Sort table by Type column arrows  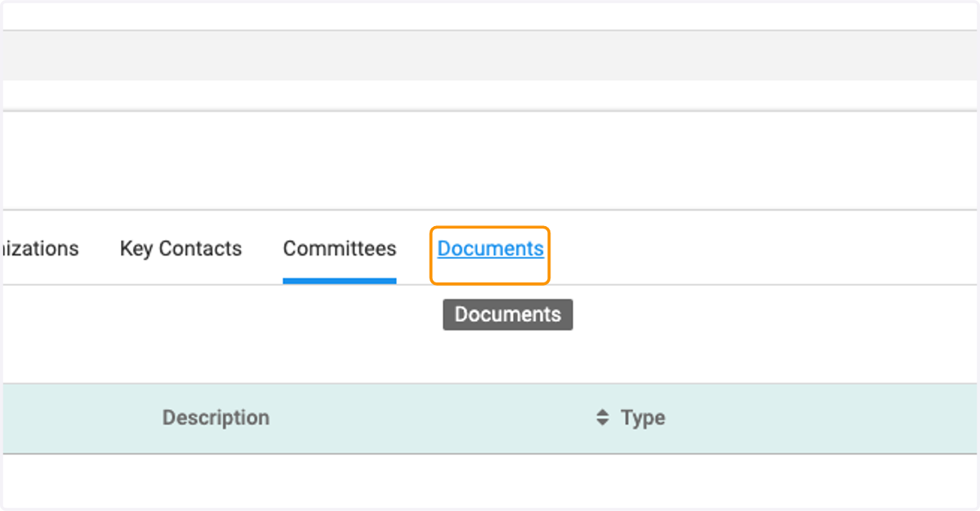pos(603,418)
